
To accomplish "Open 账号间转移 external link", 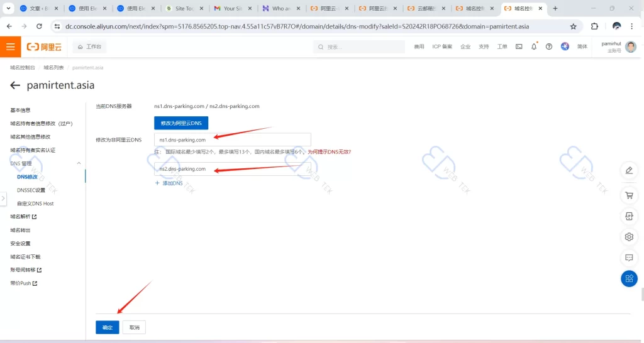I will click(26, 270).
